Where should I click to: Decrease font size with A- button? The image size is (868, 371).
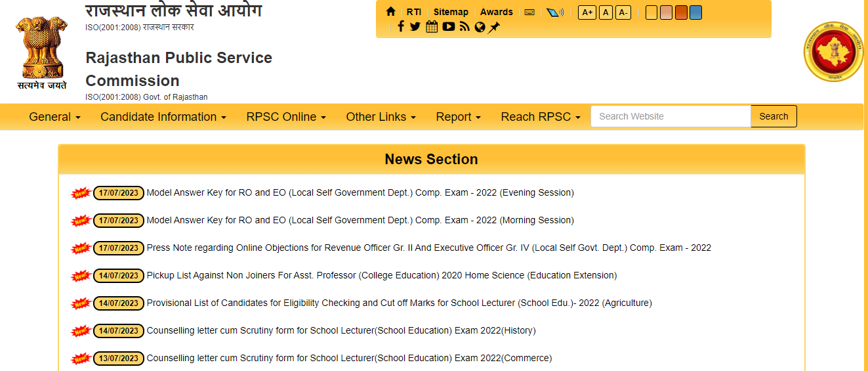(x=623, y=12)
